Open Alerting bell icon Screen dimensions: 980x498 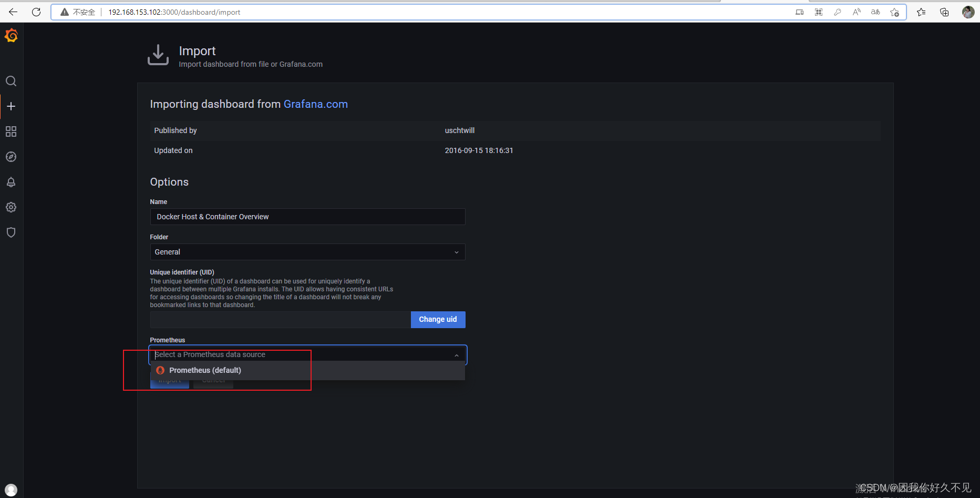(x=11, y=182)
